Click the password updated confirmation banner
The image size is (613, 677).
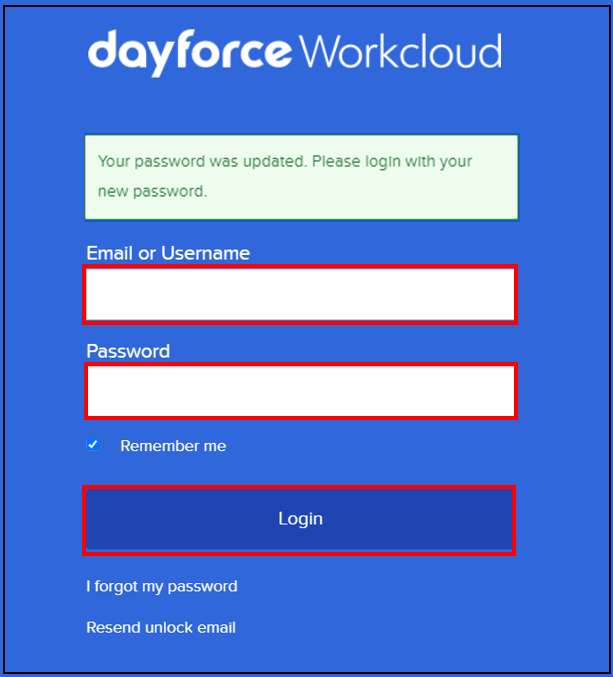[301, 176]
